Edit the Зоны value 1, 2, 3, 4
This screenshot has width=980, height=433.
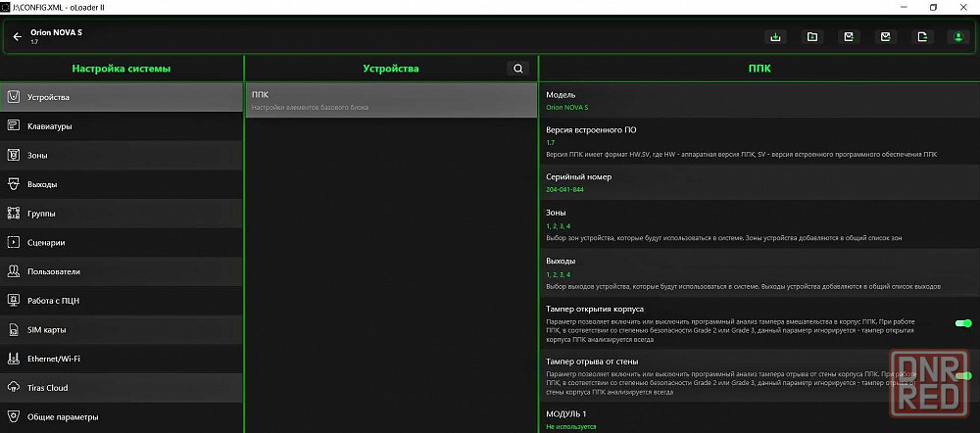[x=559, y=225]
